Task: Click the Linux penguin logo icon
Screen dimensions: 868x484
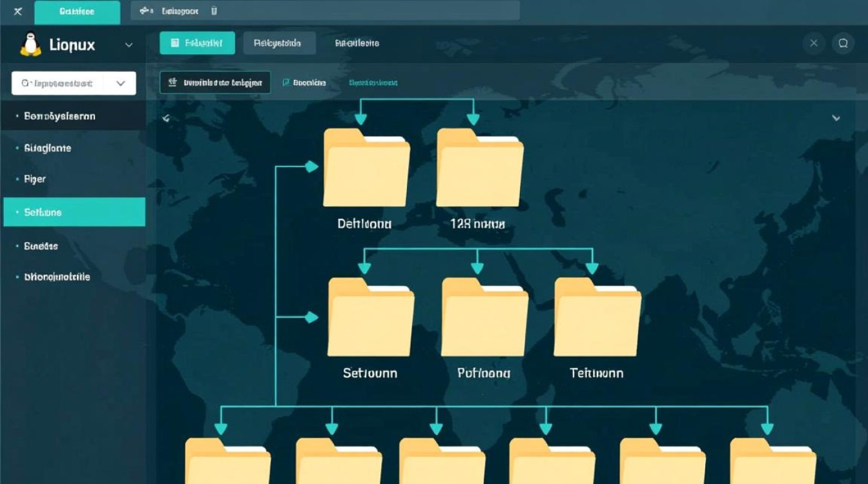Action: pyautogui.click(x=30, y=44)
